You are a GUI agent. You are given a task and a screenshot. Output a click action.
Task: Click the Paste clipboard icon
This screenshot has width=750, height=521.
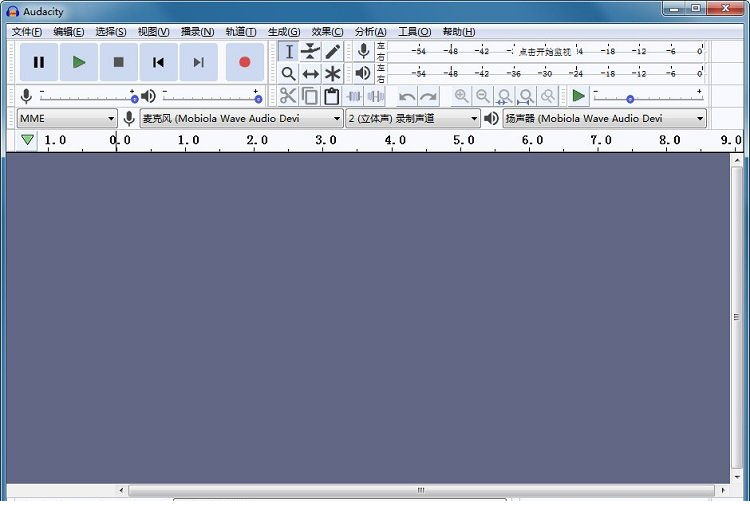tap(332, 96)
